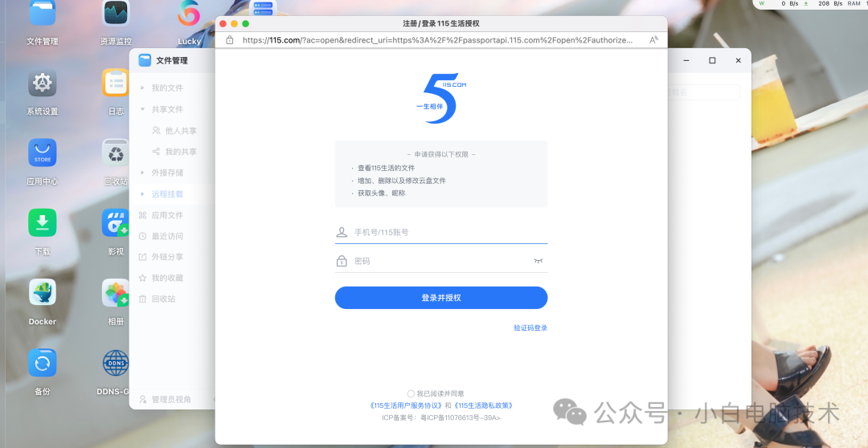Viewport: 868px width, 448px height.
Task: Click the lock icon in address bar
Action: [230, 40]
